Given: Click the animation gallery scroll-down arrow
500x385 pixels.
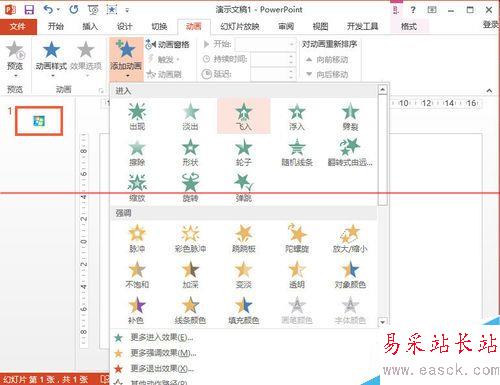Looking at the screenshot, I should (382, 322).
